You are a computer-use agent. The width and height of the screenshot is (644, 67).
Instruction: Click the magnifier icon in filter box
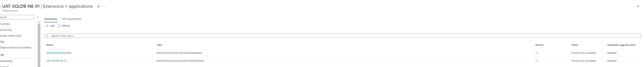[47, 36]
